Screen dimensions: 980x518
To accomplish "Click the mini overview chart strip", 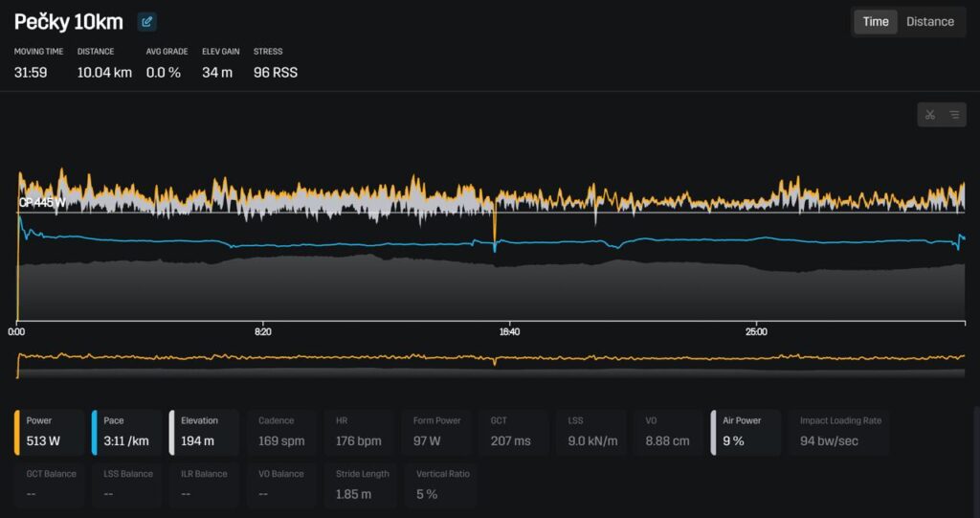I will [490, 364].
